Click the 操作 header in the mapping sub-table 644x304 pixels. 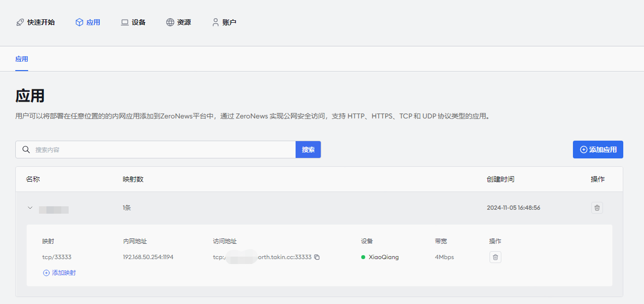(x=495, y=241)
